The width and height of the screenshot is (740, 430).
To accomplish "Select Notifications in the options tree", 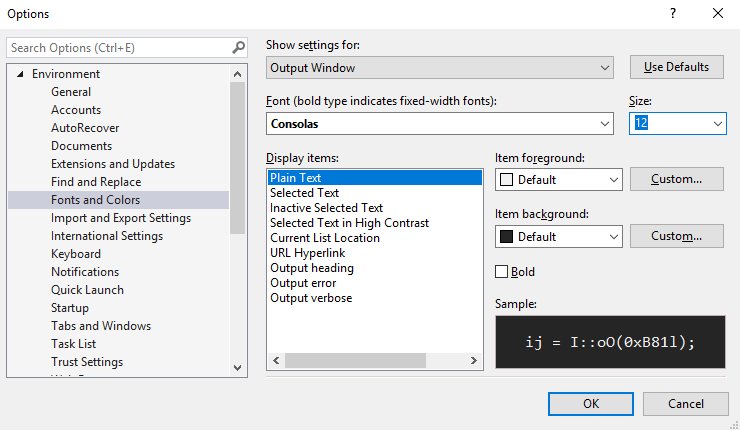I will 85,272.
